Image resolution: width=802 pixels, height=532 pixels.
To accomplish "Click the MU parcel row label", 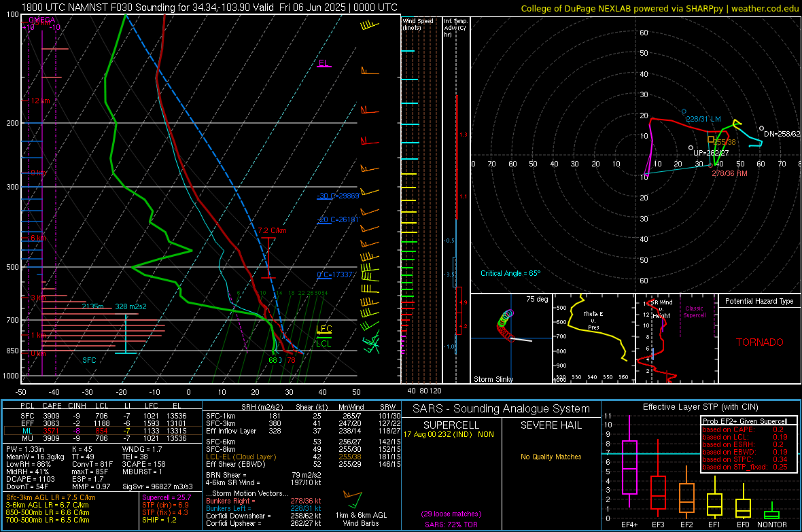I will (28, 438).
